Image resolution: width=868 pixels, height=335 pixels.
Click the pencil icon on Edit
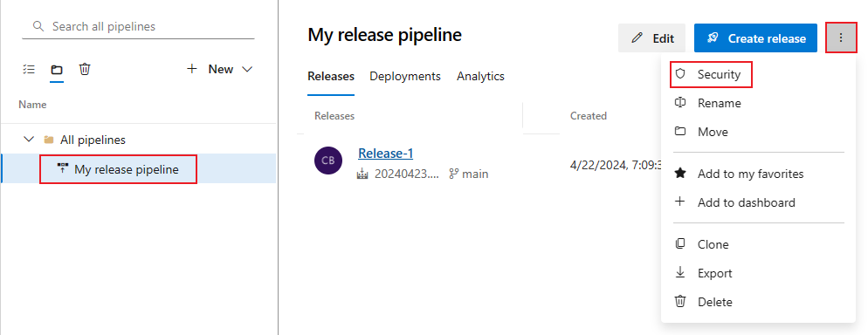pyautogui.click(x=637, y=38)
